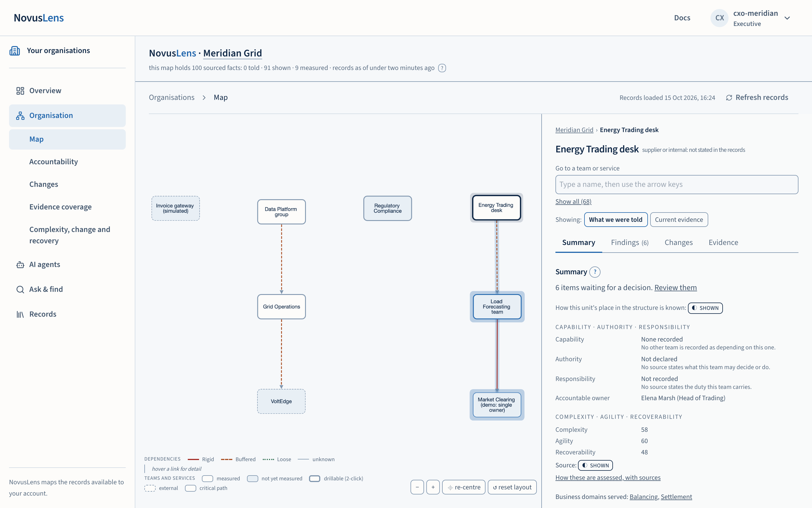Toggle the What we were told view
The height and width of the screenshot is (508, 812).
pyautogui.click(x=616, y=219)
